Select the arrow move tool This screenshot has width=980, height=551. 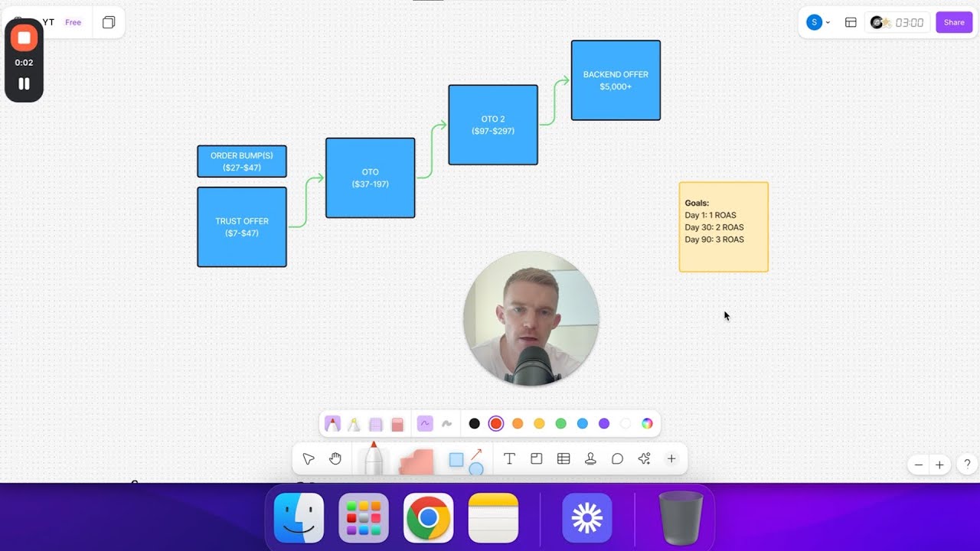(309, 459)
